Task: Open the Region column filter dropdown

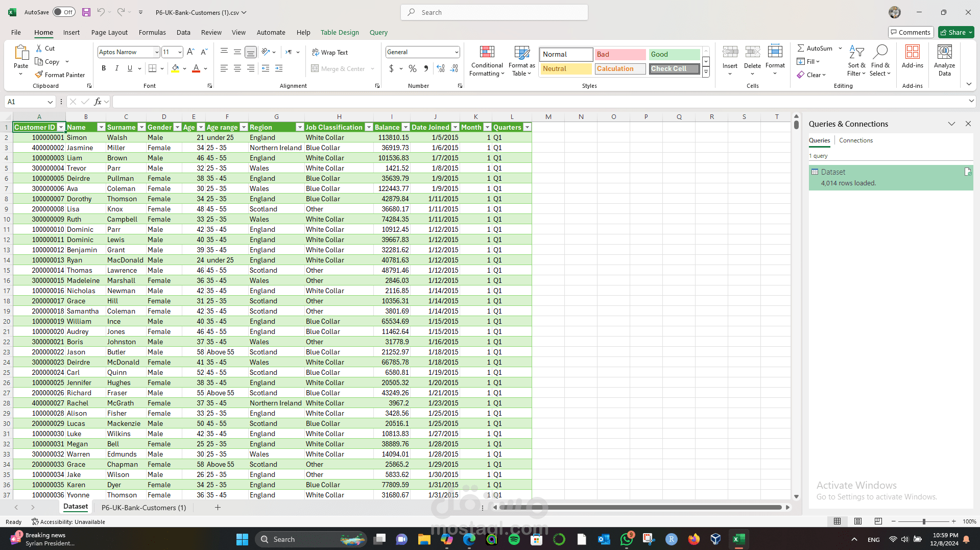Action: [300, 127]
